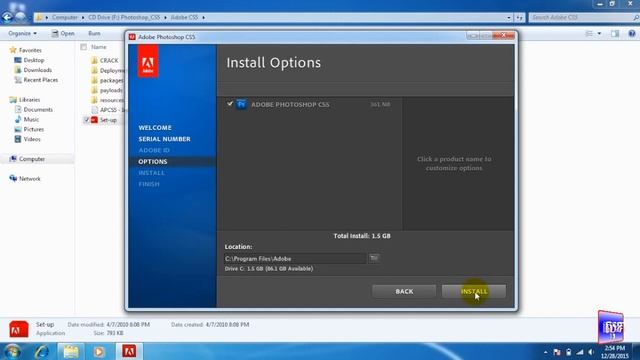The width and height of the screenshot is (640, 360).
Task: Click the Set-up icon in details pane
Action: 18,329
